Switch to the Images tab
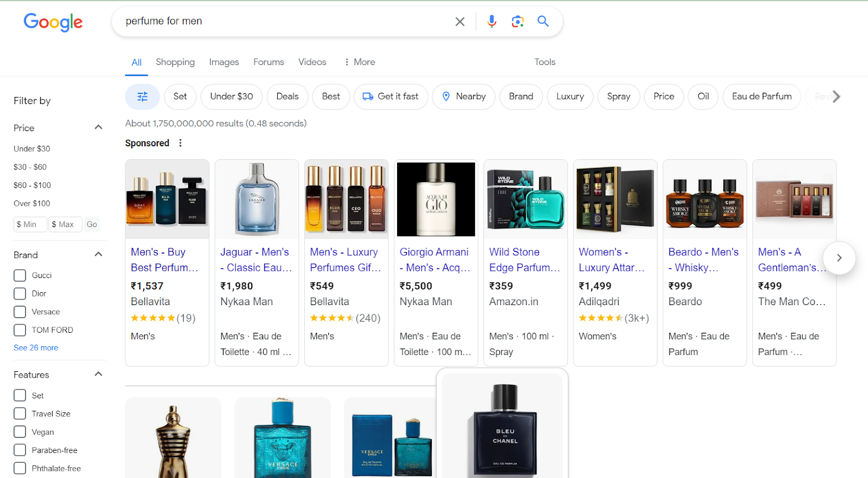The image size is (868, 478). 224,62
